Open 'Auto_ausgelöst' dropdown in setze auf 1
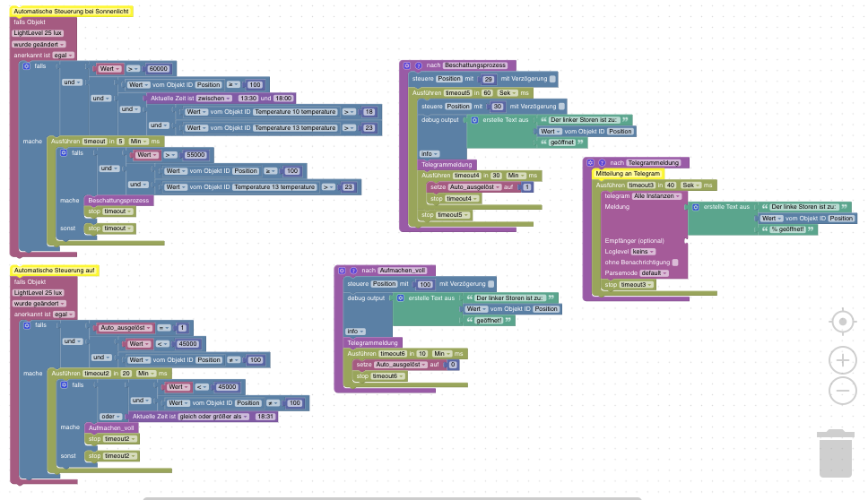The image size is (868, 500). pos(475,187)
